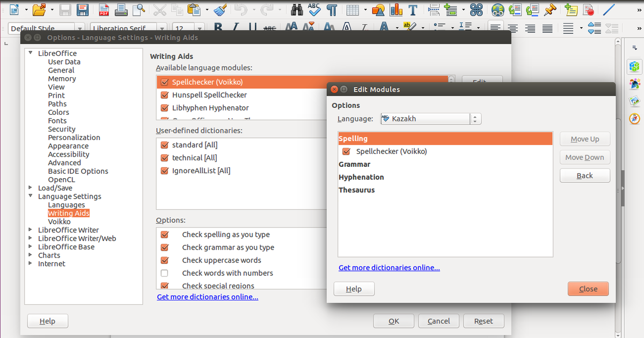Click the Clone Formatting paintbrush icon
Viewport: 644px width, 338px height.
pyautogui.click(x=219, y=9)
